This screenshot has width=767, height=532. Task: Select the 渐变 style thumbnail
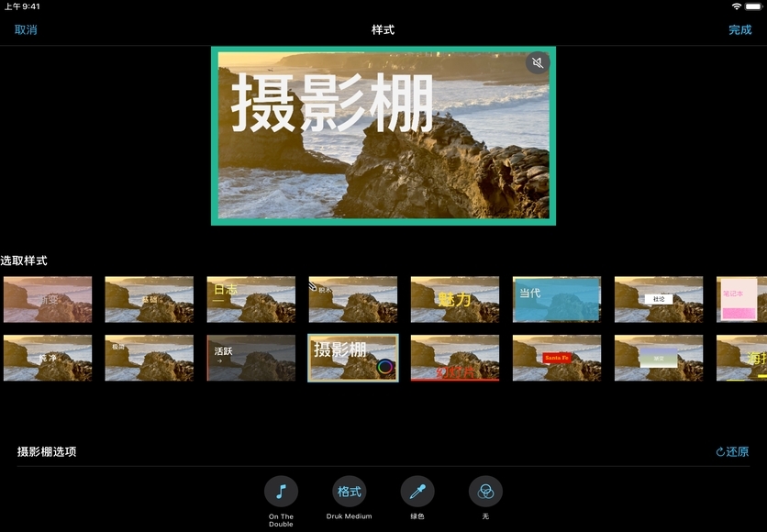(x=47, y=299)
